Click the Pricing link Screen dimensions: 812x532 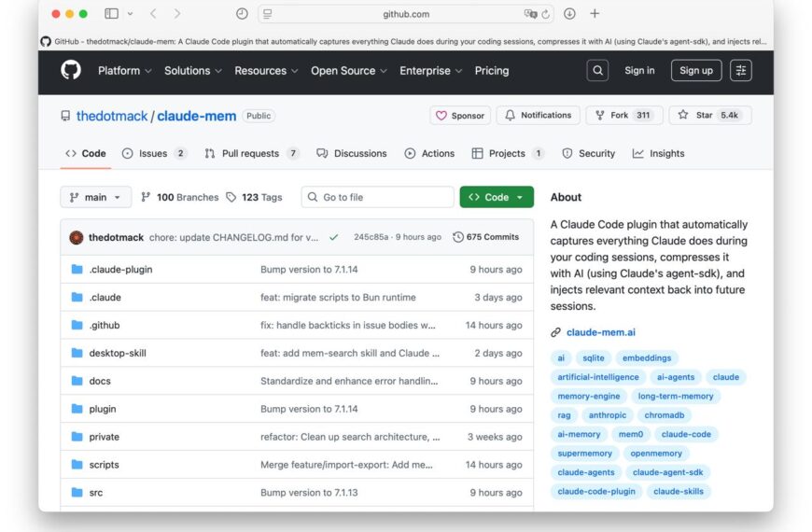click(492, 70)
